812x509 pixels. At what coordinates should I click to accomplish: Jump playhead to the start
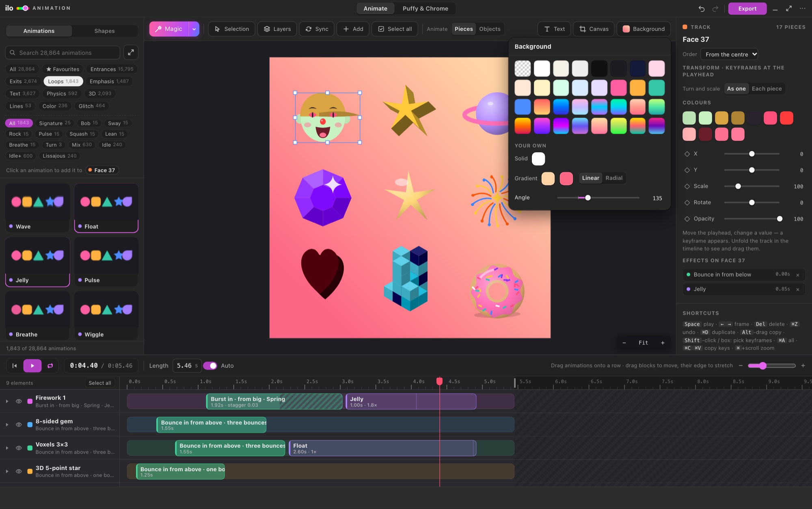click(15, 366)
